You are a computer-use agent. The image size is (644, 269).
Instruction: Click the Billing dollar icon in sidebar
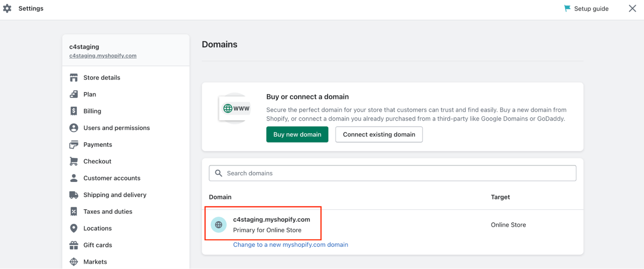tap(74, 111)
